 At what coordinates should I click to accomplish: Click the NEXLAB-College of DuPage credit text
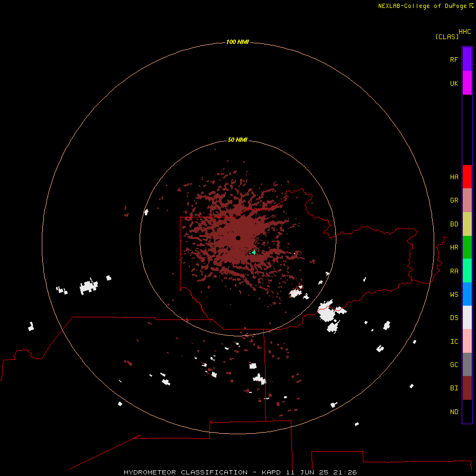pyautogui.click(x=422, y=6)
